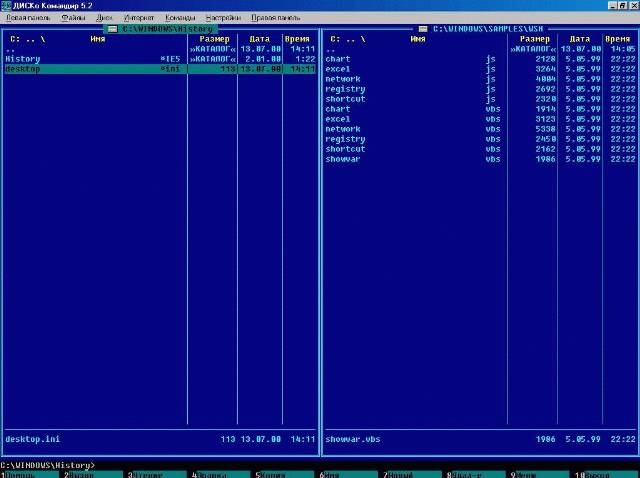Click the Дата column header in left panel
Screen dimensions: 640x478
click(260, 39)
